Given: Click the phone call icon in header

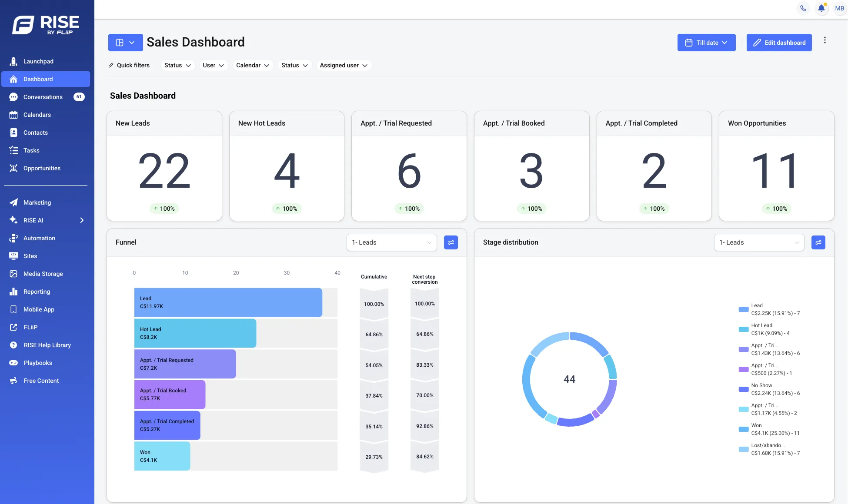Looking at the screenshot, I should pos(803,8).
